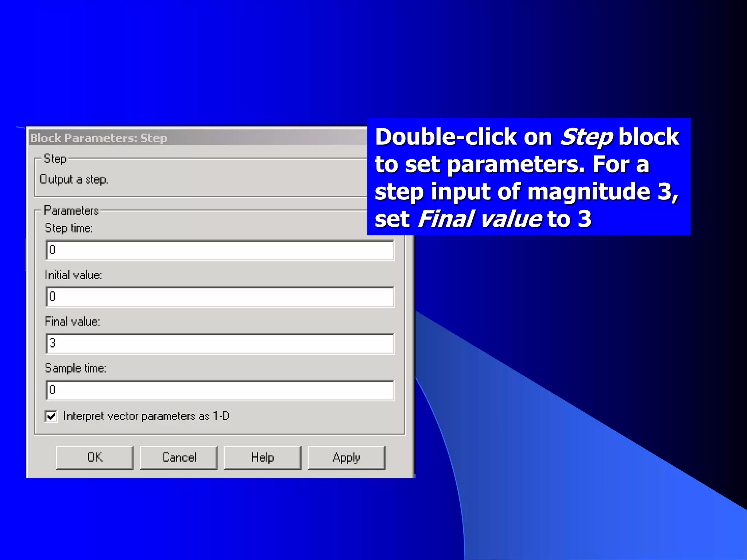Click the 'Final value:' label in dialog
747x560 pixels.
[72, 322]
